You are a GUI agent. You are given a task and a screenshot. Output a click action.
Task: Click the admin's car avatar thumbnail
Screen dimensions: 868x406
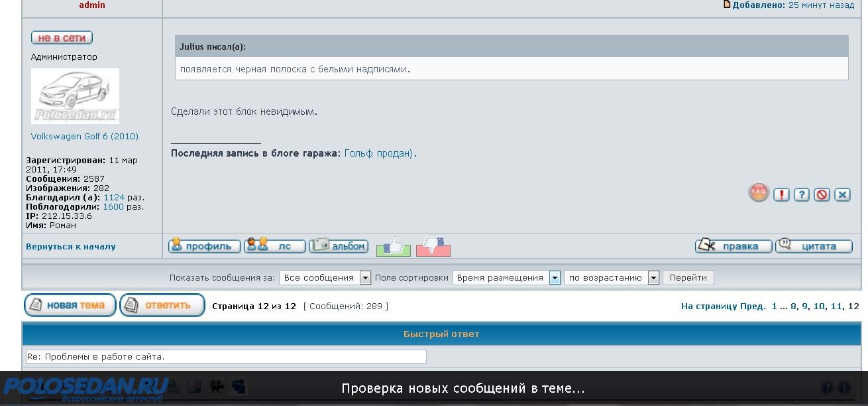point(75,96)
